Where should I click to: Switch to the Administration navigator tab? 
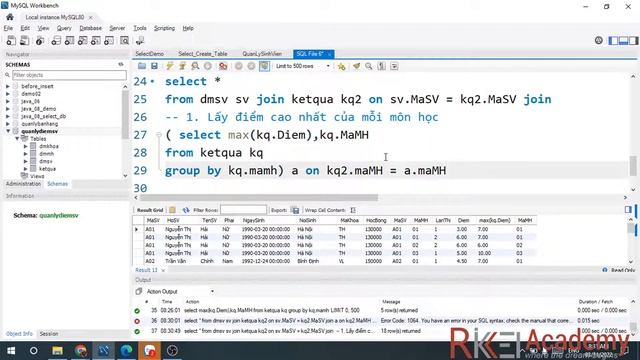[x=23, y=184]
